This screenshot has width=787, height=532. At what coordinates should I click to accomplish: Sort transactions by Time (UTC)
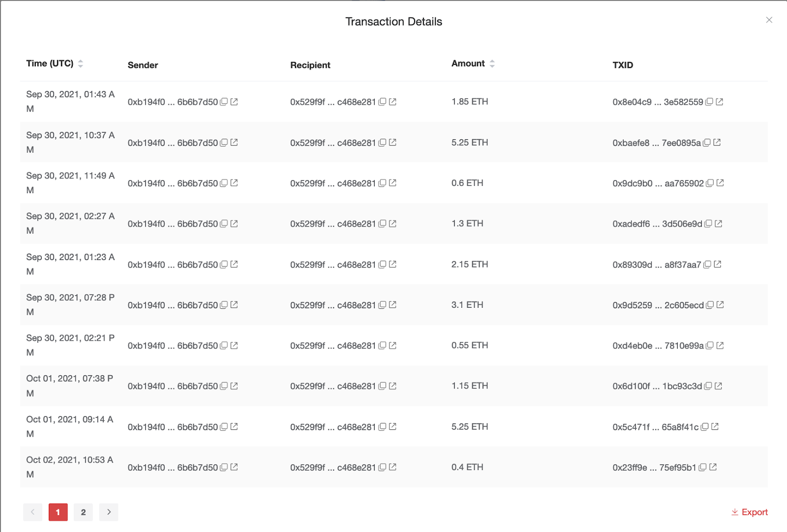(x=80, y=63)
